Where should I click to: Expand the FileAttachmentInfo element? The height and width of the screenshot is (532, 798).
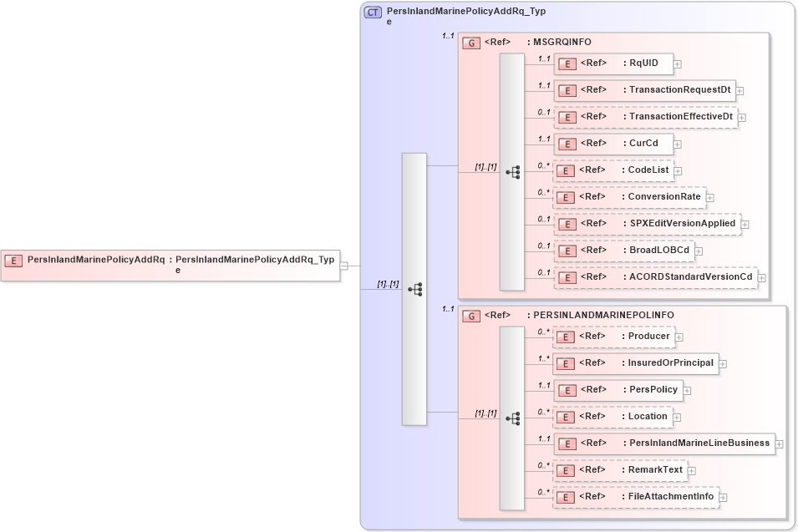724,496
